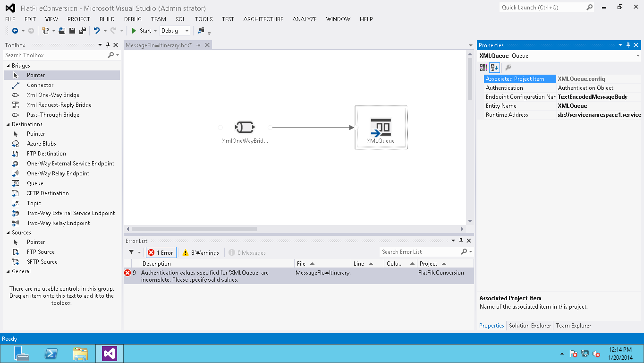This screenshot has width=644, height=363.
Task: Click the Search Toolbox field
Action: coord(56,55)
